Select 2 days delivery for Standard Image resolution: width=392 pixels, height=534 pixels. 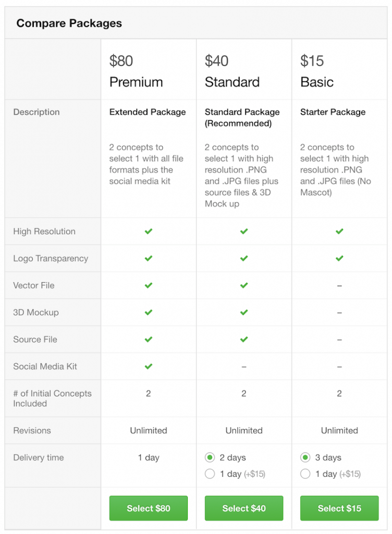[x=210, y=458]
